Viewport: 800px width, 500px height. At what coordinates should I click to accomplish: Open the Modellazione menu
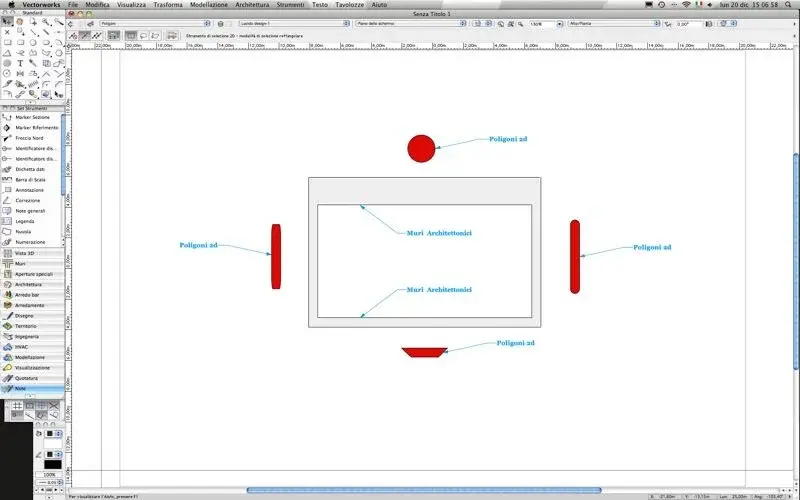pos(209,5)
